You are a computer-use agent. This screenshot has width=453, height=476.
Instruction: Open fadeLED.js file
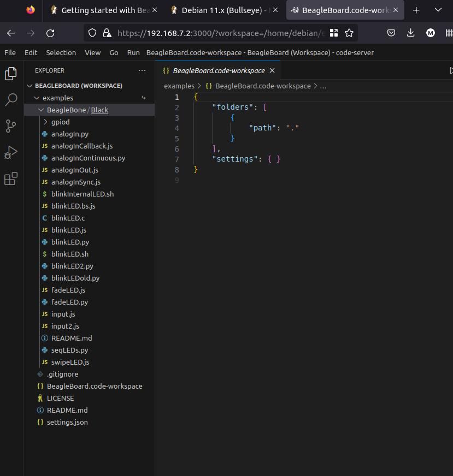pyautogui.click(x=68, y=290)
